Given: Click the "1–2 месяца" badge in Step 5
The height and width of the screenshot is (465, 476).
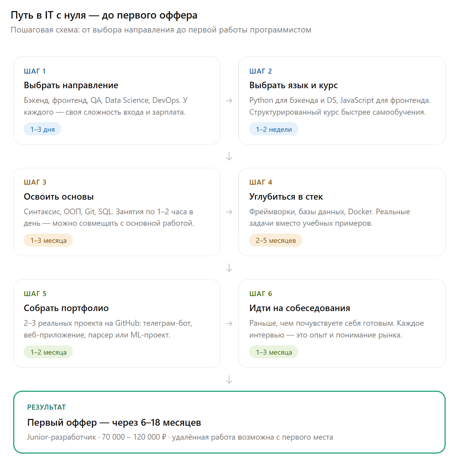Looking at the screenshot, I should coord(48,352).
